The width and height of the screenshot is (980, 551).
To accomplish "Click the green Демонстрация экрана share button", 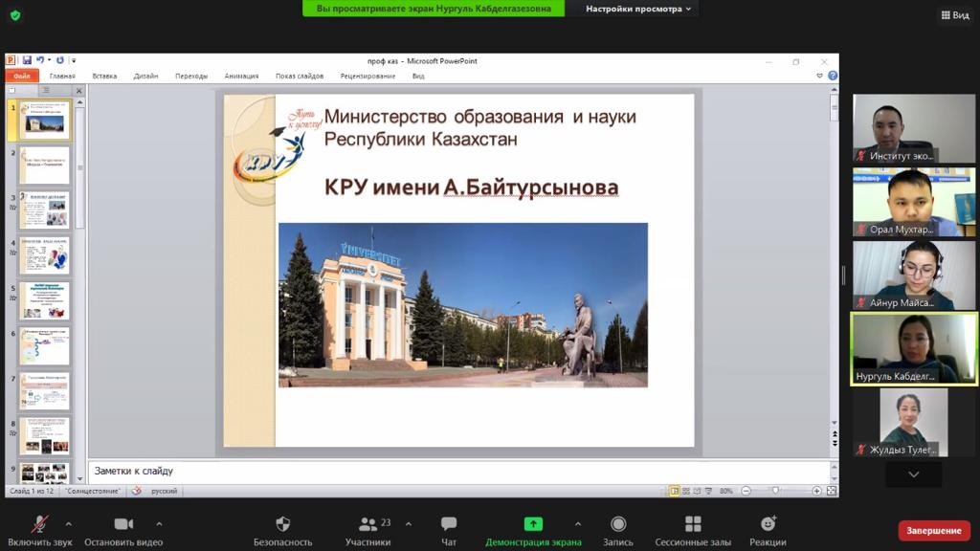I will click(533, 531).
